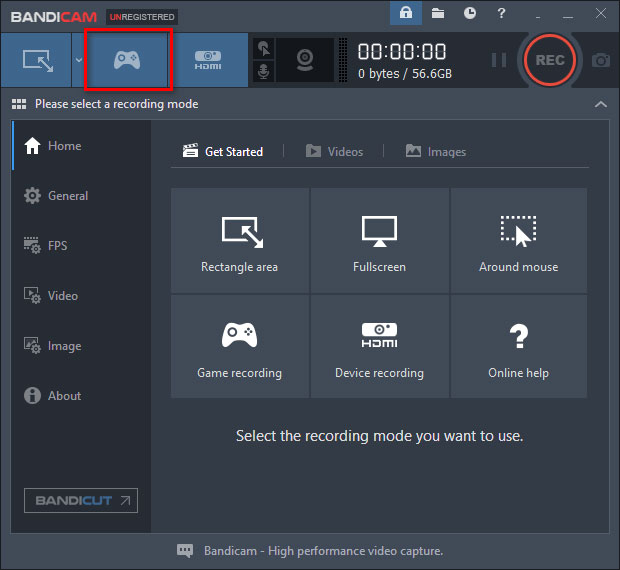Collapse the recording mode panel chevron
This screenshot has height=570, width=620.
point(600,104)
